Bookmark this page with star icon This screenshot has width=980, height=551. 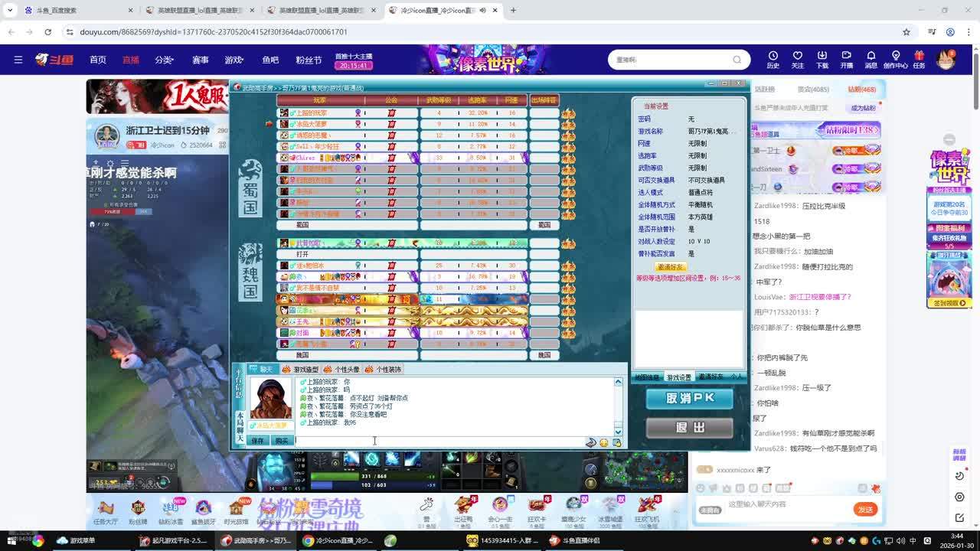[906, 32]
